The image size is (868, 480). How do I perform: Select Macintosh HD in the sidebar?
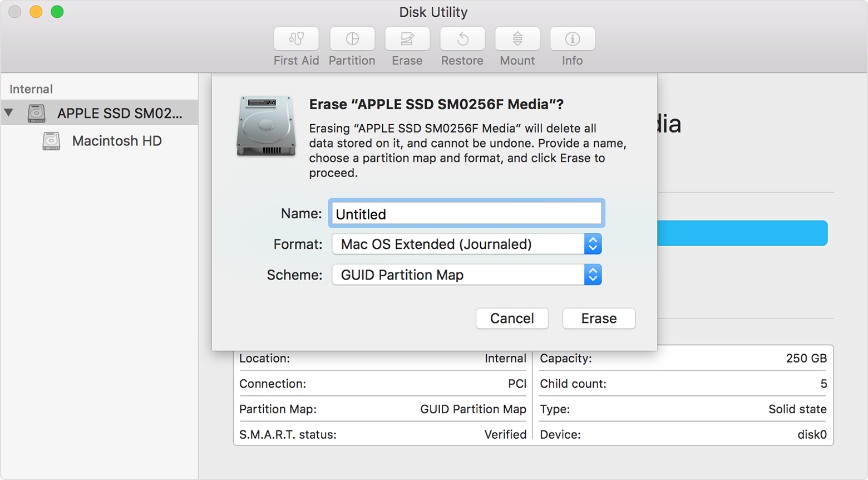pos(117,141)
